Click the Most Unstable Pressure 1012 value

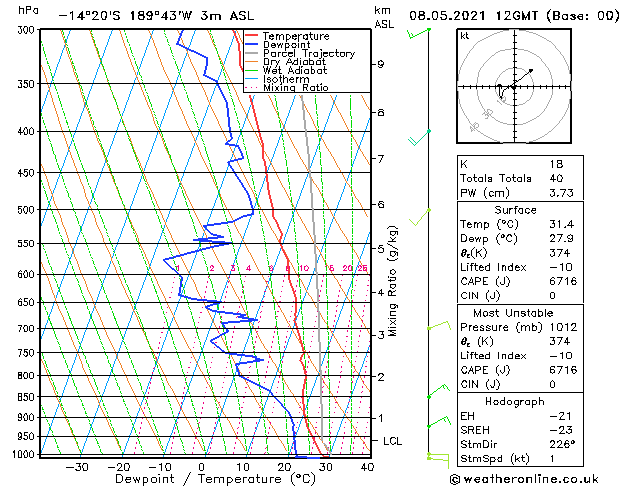[x=563, y=327]
